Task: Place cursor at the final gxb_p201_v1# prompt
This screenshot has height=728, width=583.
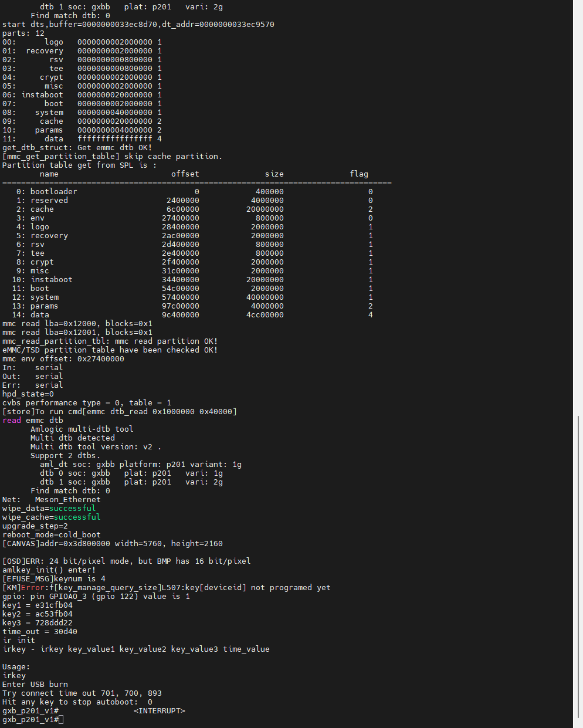Action: tap(61, 720)
